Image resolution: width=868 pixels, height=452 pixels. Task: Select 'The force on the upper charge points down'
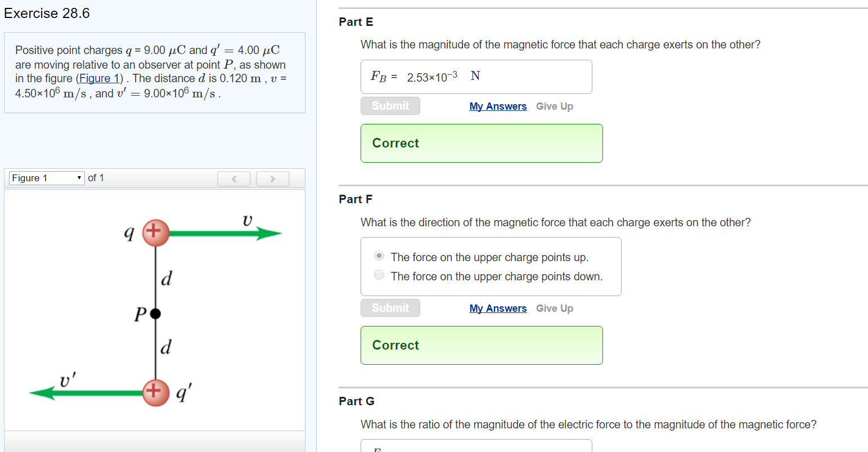coord(379,275)
